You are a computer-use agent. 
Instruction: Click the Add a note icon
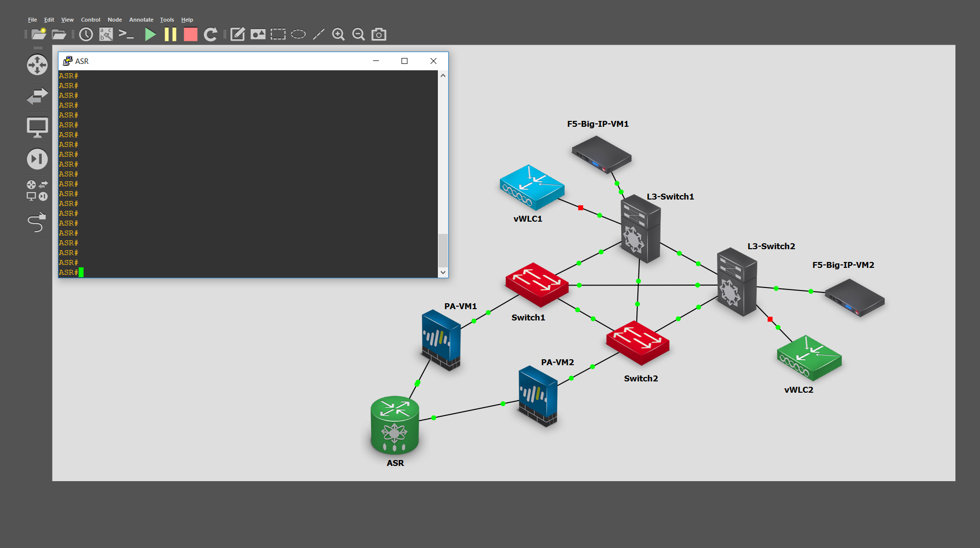[x=237, y=34]
